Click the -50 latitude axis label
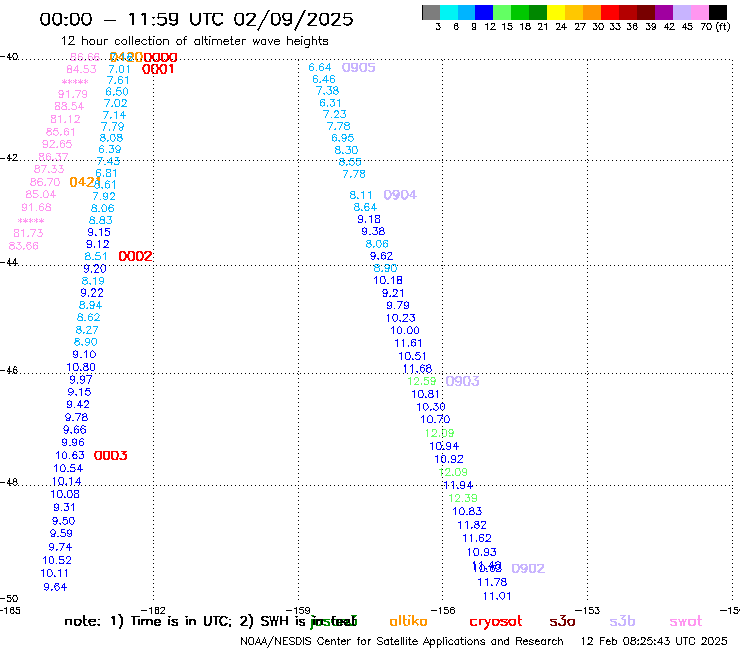 [x=9, y=599]
